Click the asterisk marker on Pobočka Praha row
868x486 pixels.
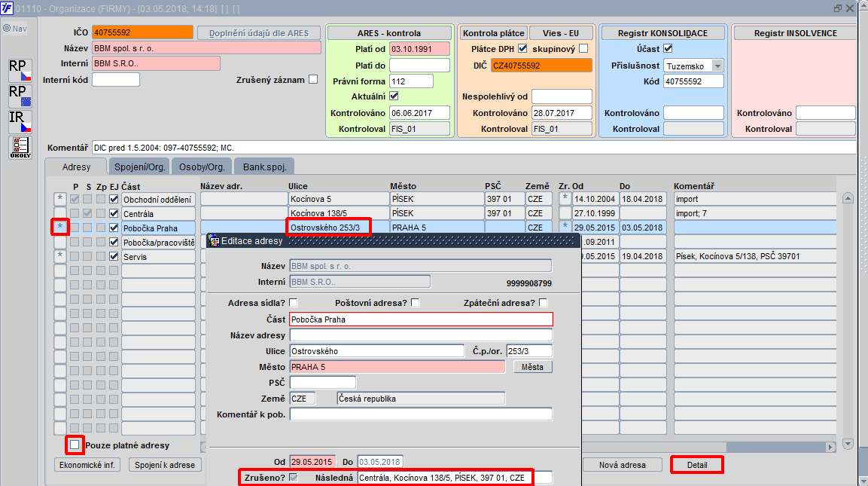(x=59, y=228)
